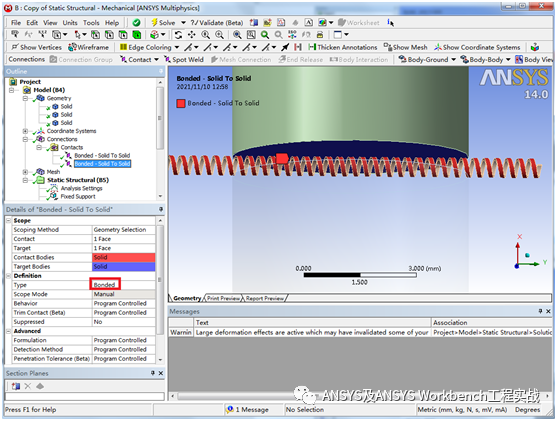The width and height of the screenshot is (557, 421).
Task: Click the blue Target Bodies Solid swatch
Action: click(124, 266)
